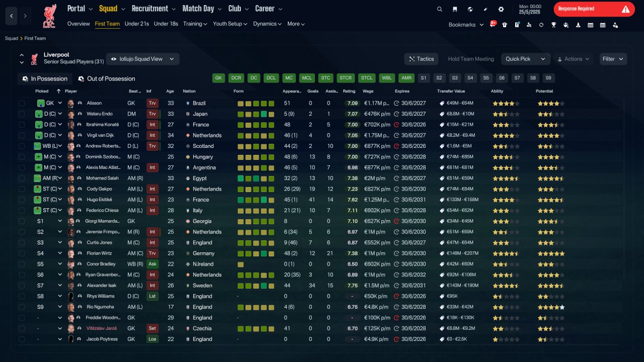This screenshot has width=644, height=362.
Task: Switch to the Overview tab
Action: click(78, 24)
